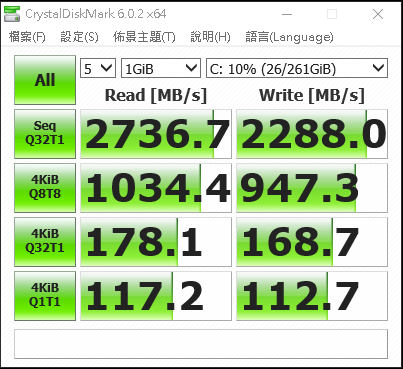Click the 4KiB Q8T8 write result 947.3
Screen dimensions: 403x369
pyautogui.click(x=312, y=188)
